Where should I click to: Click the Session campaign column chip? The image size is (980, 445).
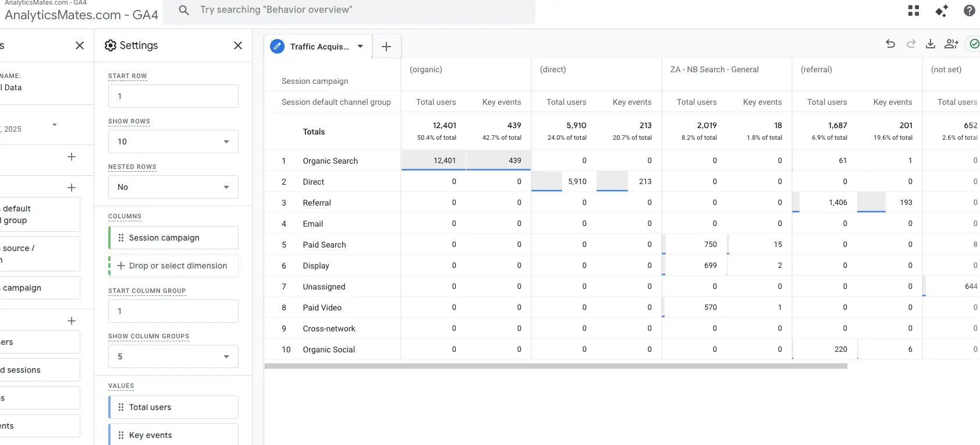[x=173, y=238]
